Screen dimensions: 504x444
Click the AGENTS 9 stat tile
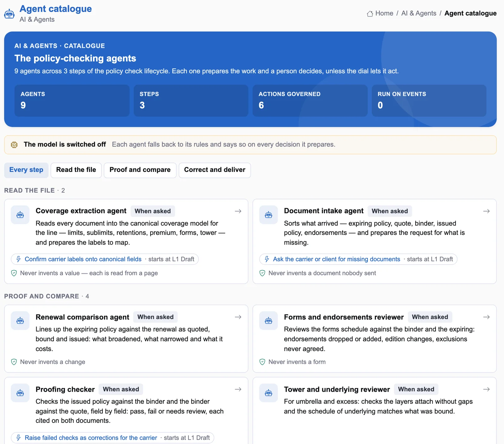point(72,100)
